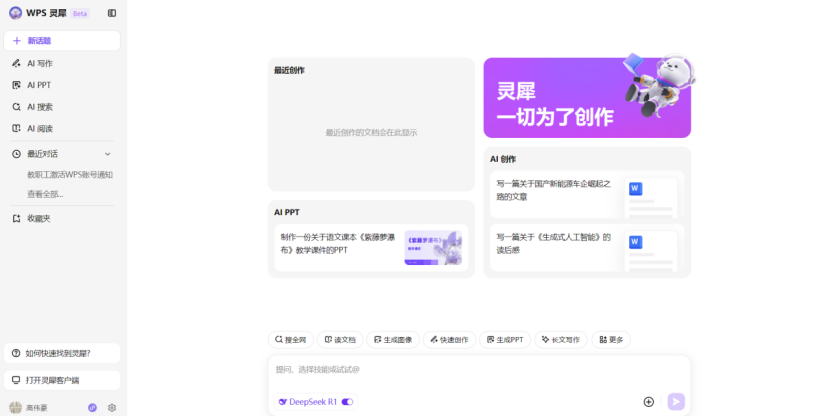Toggle the DeepSeek R1 switch
Screen dimensions: 830x417
point(347,402)
